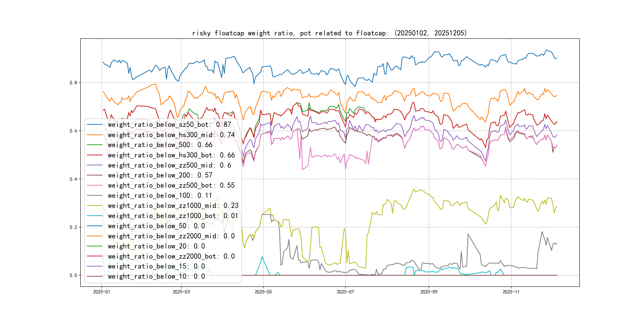Click the weight_ratio_below_500 legend label
The image size is (644, 322).
click(x=160, y=145)
